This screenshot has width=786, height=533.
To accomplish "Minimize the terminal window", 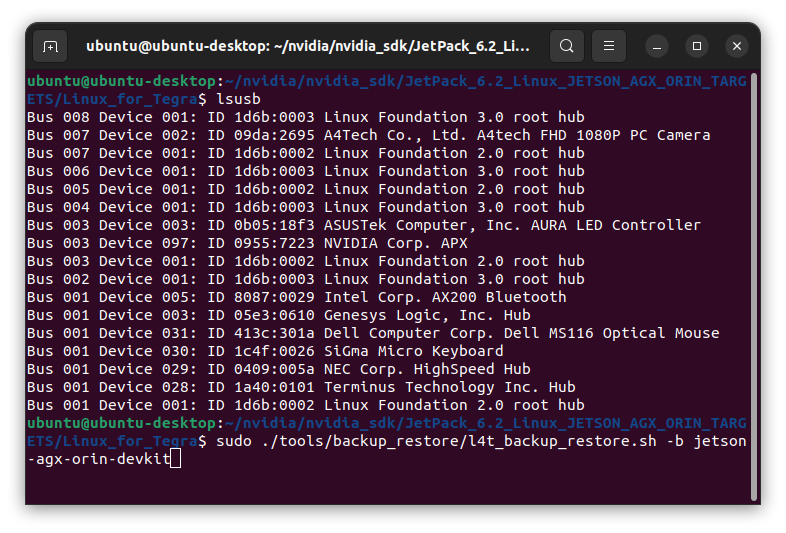I will [x=657, y=46].
